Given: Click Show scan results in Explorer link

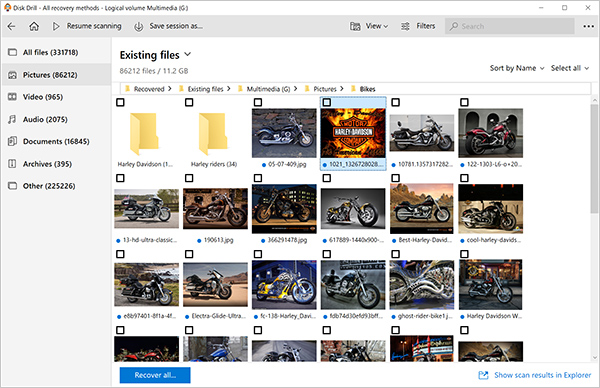Looking at the screenshot, I should point(543,375).
